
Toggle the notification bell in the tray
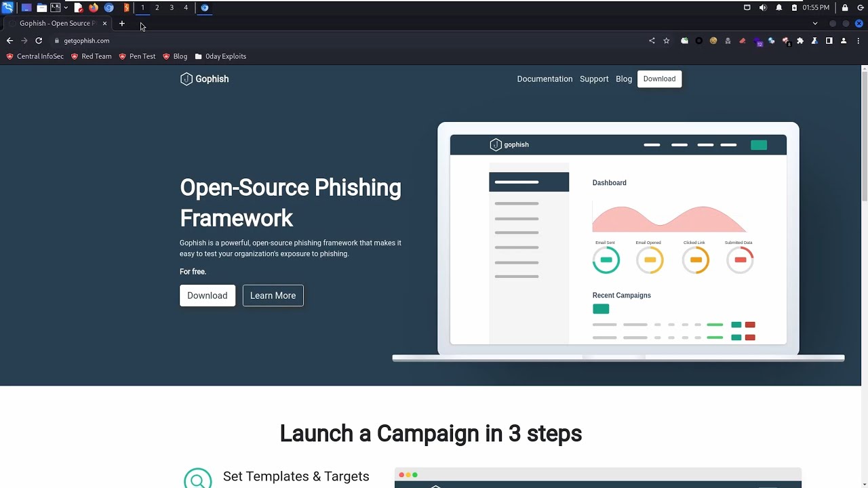click(x=779, y=7)
